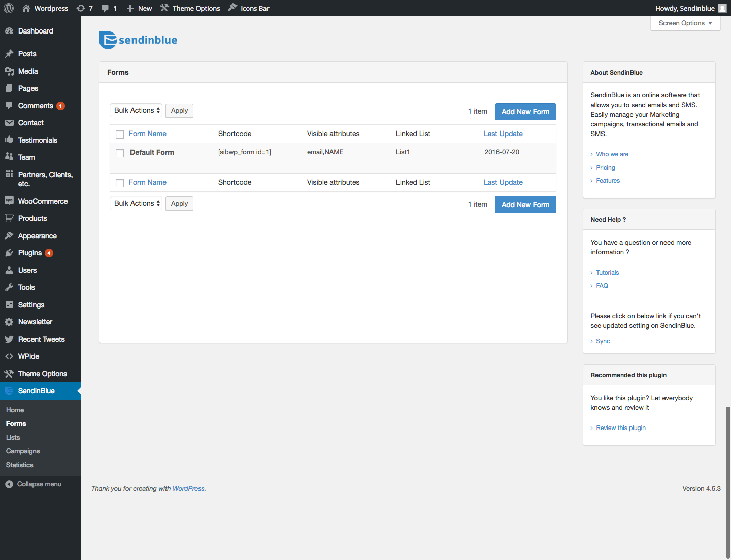Click the Team people icon
Screen dimensions: 731x560
point(9,157)
